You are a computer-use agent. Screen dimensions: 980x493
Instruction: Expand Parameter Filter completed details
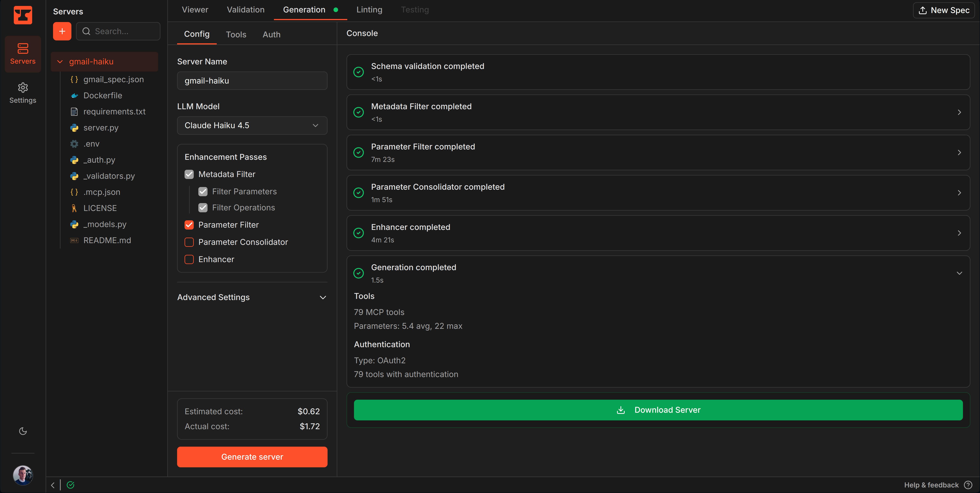tap(959, 153)
